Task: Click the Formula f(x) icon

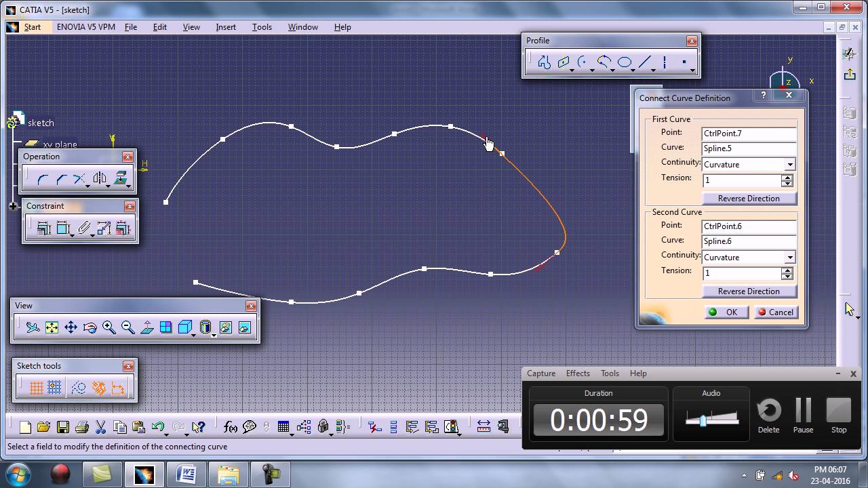Action: [231, 427]
